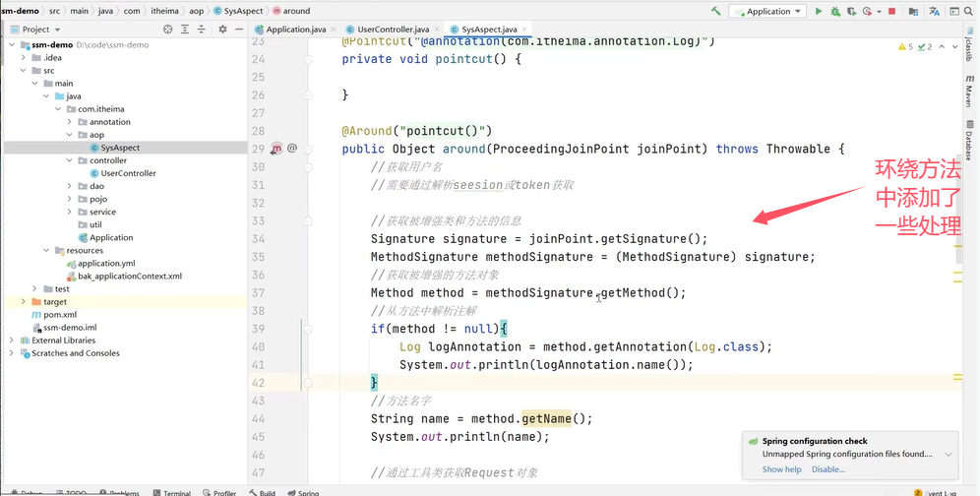Click the Profiler run icon in toolbar
The image size is (980, 496).
[867, 11]
